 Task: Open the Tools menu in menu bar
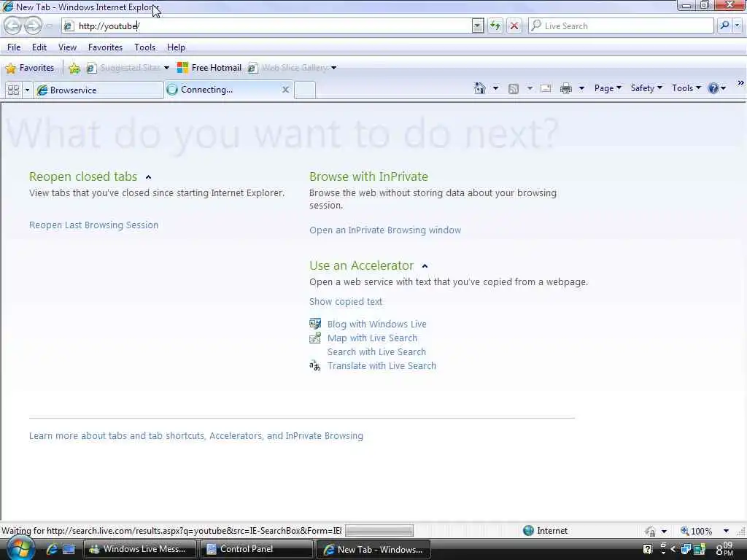[145, 47]
